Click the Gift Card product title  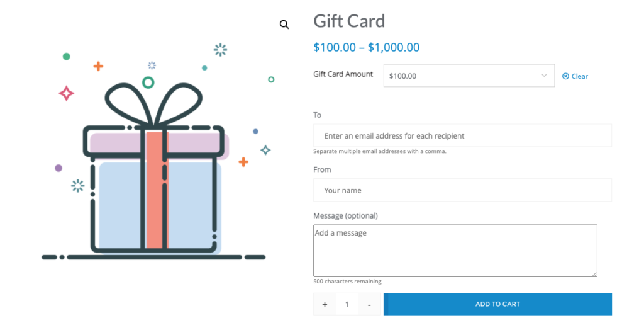click(349, 21)
